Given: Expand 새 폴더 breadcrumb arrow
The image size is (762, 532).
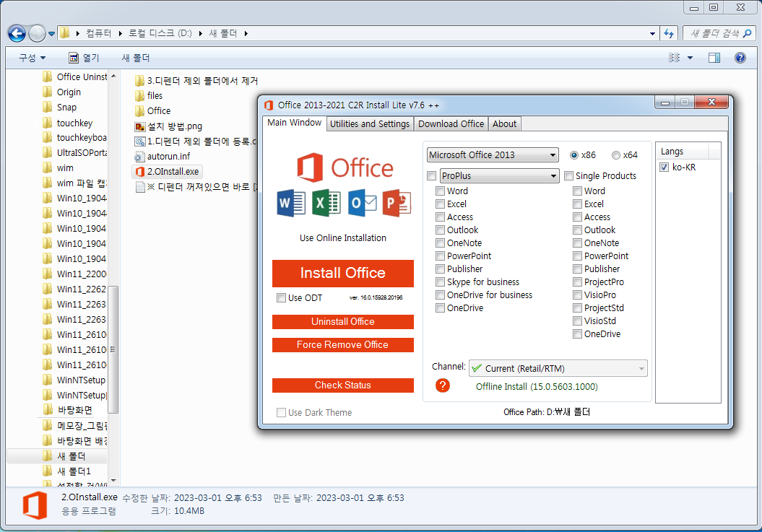Looking at the screenshot, I should pos(246,33).
